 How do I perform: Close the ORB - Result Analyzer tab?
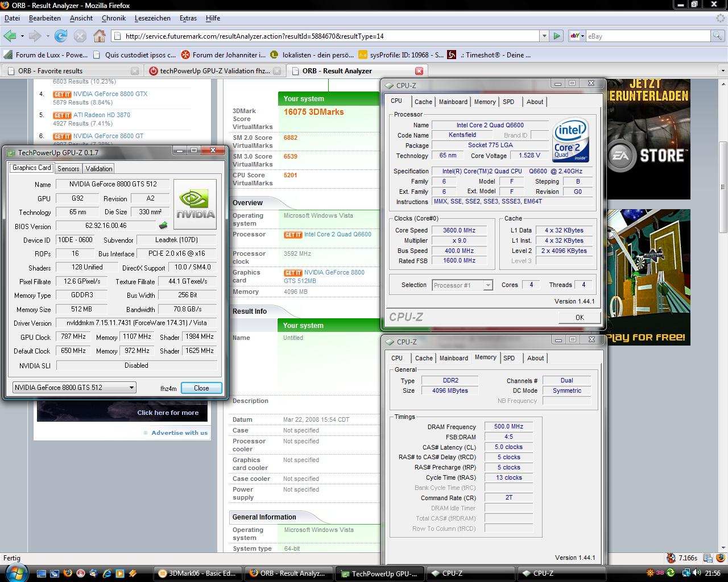pos(419,71)
